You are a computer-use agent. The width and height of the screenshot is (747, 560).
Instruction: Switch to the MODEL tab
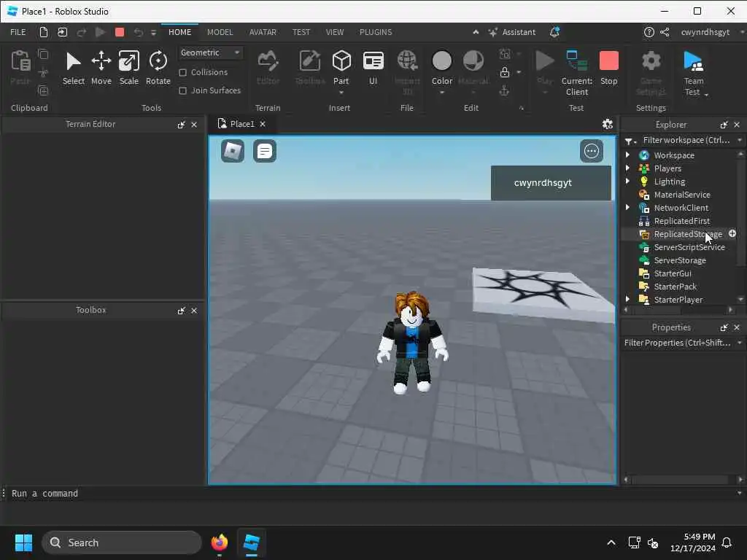(220, 32)
